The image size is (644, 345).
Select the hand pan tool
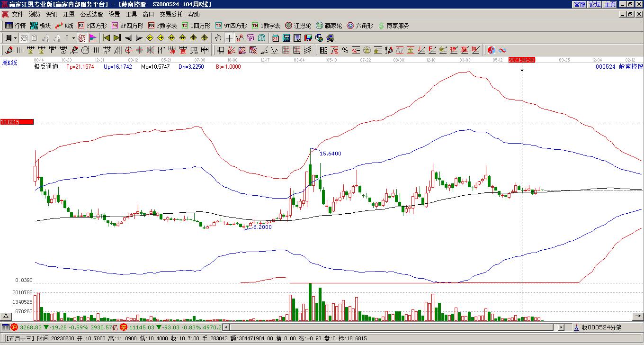(x=218, y=38)
